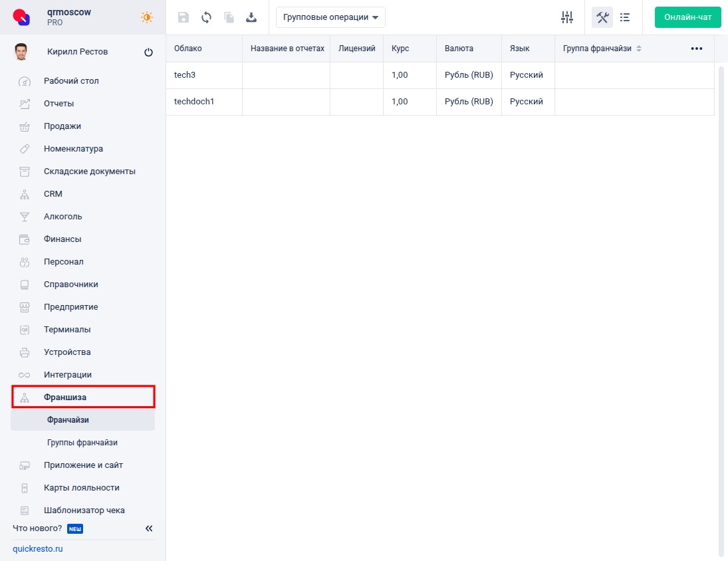This screenshot has width=728, height=561.
Task: Click the Интеграции infinity icon
Action: (x=25, y=375)
